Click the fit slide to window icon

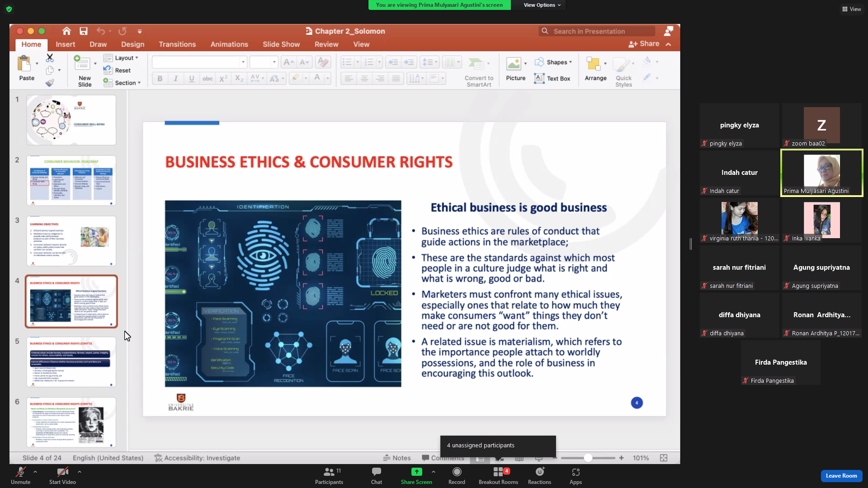coord(664,458)
